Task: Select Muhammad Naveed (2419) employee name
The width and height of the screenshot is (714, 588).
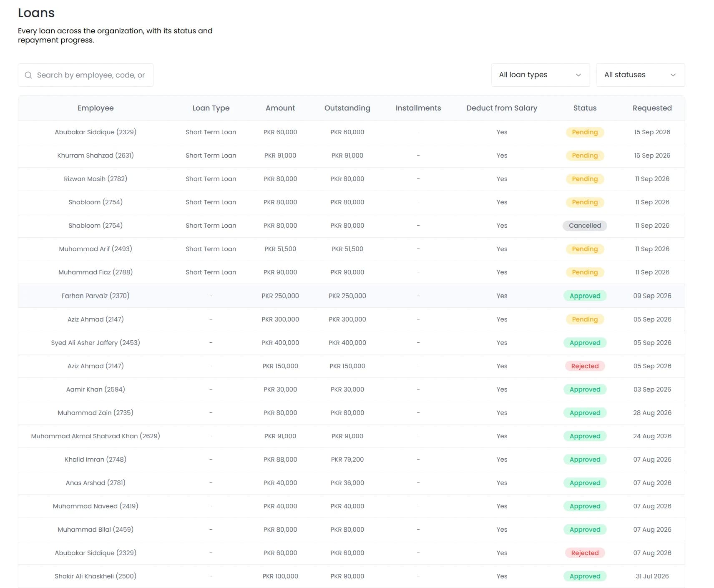Action: [96, 506]
